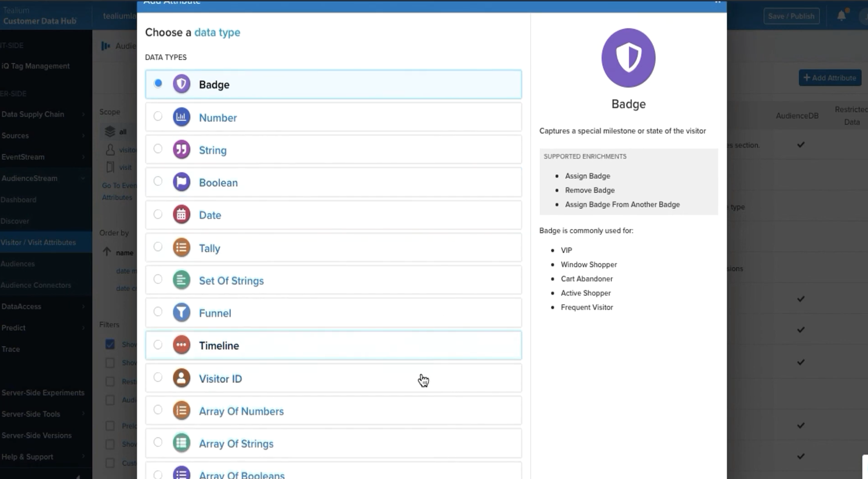The image size is (868, 479).
Task: Click the Save / Publish button
Action: [x=791, y=16]
